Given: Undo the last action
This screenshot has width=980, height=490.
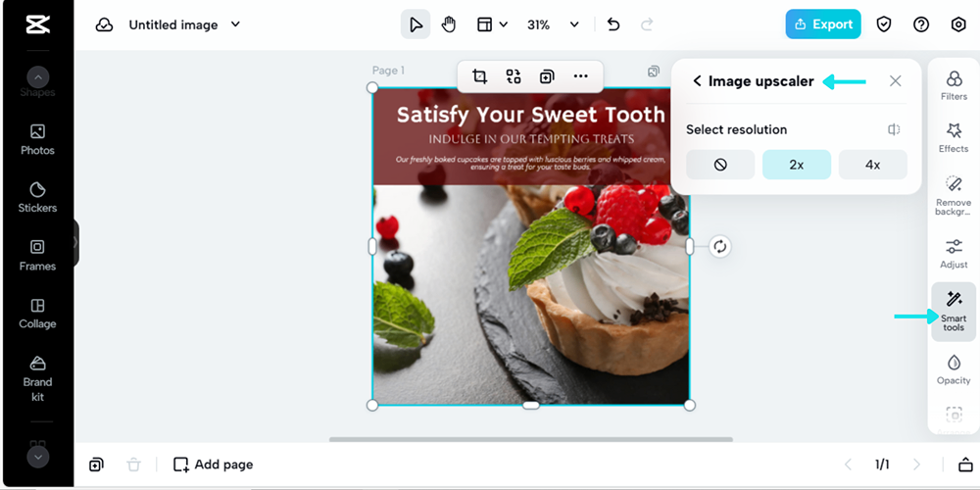Looking at the screenshot, I should pyautogui.click(x=613, y=25).
